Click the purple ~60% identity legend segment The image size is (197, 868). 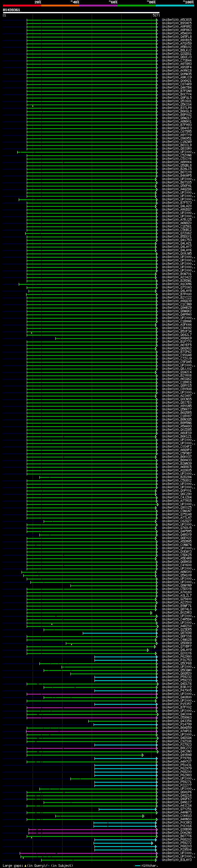98,6
